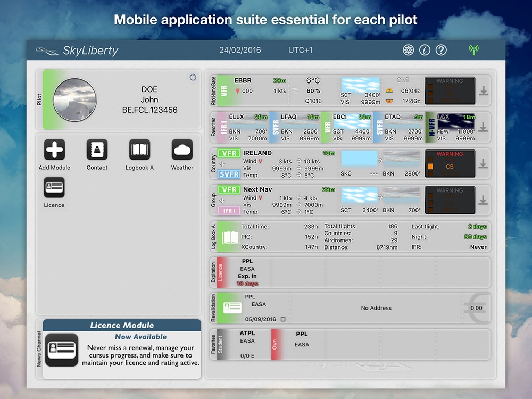
Task: Open the PPL EASA own favorite
Action: click(x=298, y=344)
